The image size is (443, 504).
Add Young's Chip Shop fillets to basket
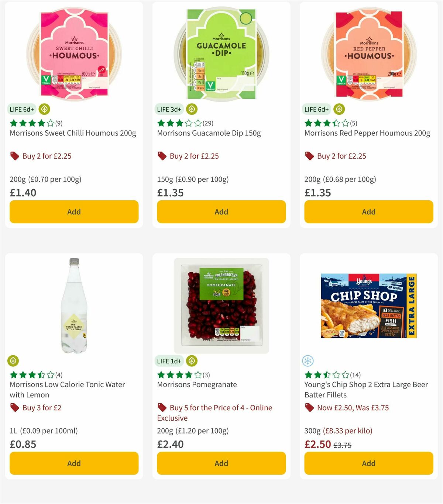tap(368, 463)
